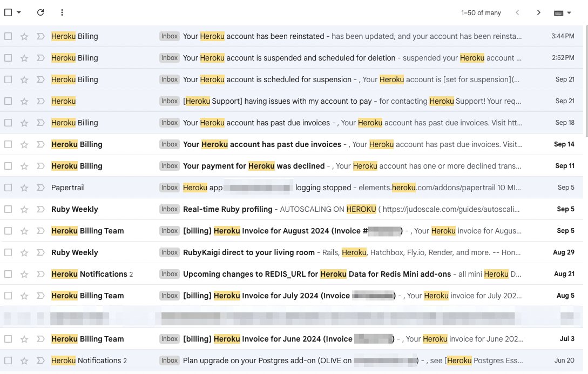
Task: Open '[Heroku Support] having issues with my account' email
Action: tap(277, 101)
